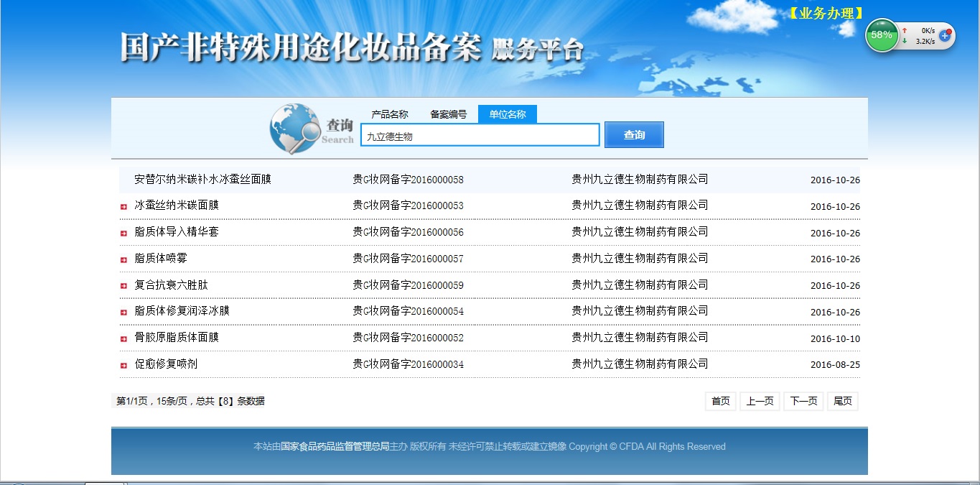Go to first page with 首页
The image size is (980, 485).
click(721, 402)
